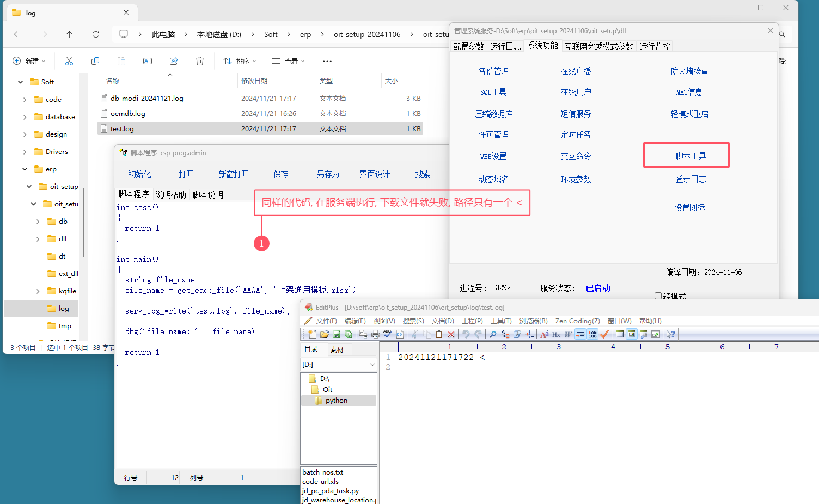Toggle the 轻模式 checkbox
Image resolution: width=819 pixels, height=504 pixels.
tap(658, 296)
